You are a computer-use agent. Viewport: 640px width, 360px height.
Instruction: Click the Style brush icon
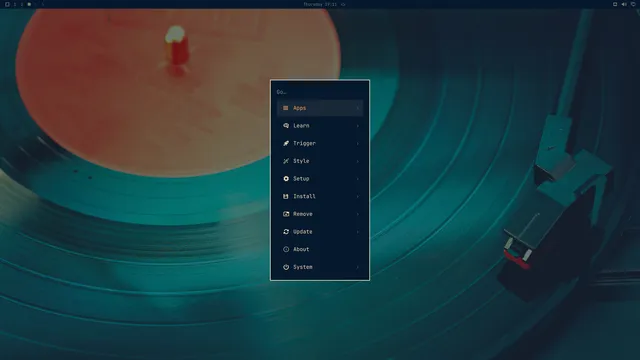[286, 161]
